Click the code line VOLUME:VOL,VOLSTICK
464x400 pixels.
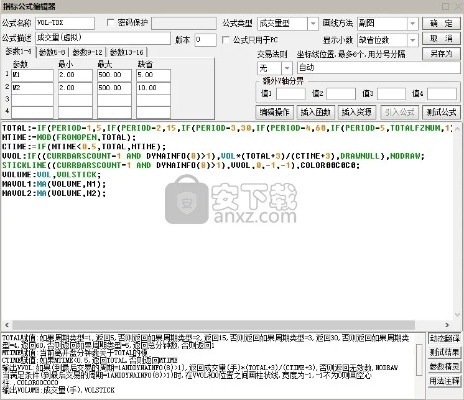point(51,175)
